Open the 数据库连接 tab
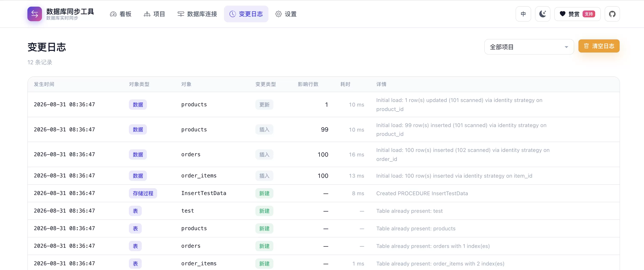The image size is (644, 270). (x=197, y=14)
